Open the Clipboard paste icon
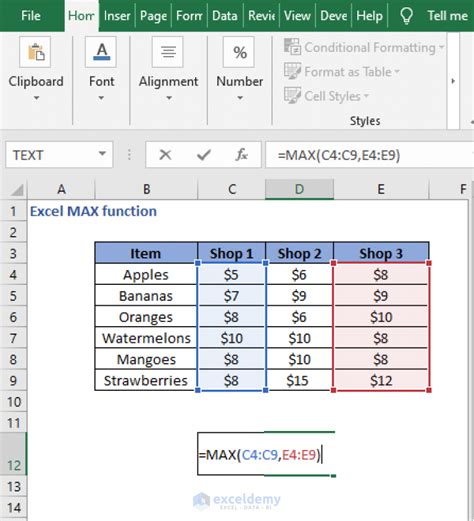This screenshot has height=521, width=474. [35, 52]
